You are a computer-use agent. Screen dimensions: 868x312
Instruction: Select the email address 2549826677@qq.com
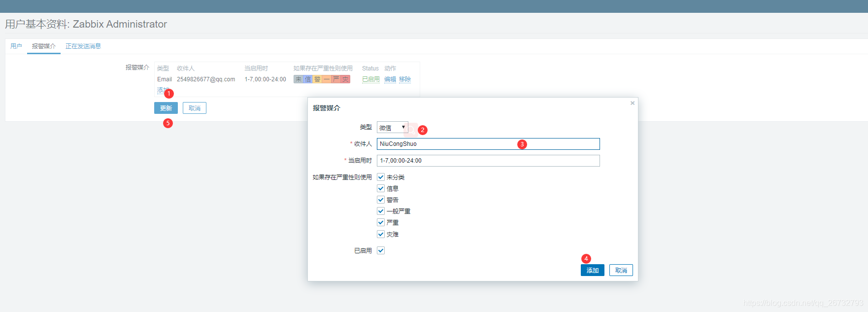click(206, 79)
